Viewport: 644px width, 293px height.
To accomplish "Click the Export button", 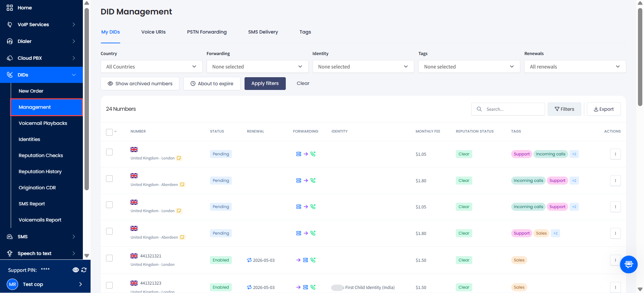I will pyautogui.click(x=604, y=109).
